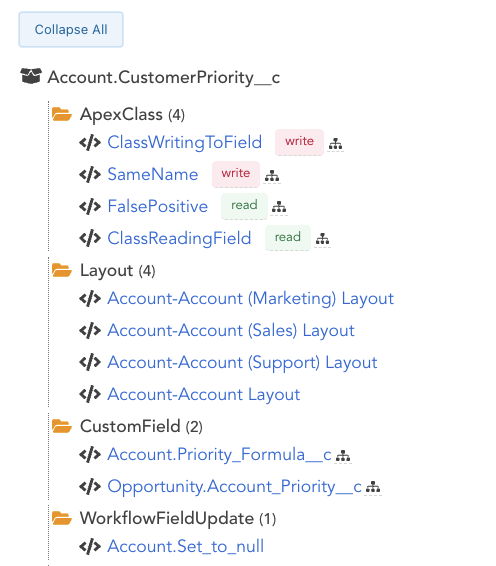The width and height of the screenshot is (496, 566).
Task: Collapse the CustomField folder
Action: [62, 426]
